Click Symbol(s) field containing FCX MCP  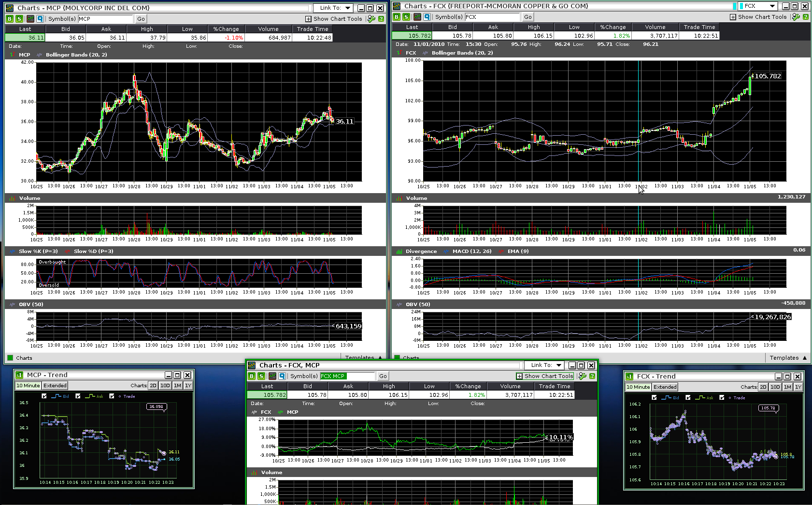point(347,376)
